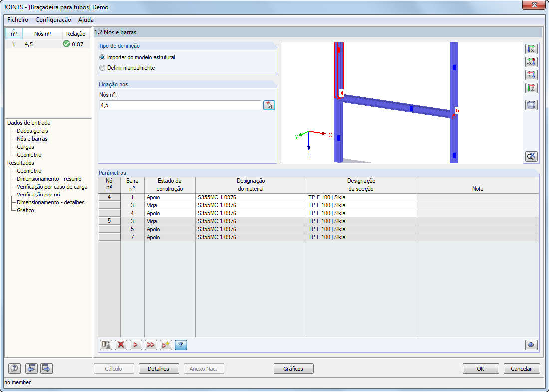Click the red arrow with plus icon

click(x=166, y=345)
